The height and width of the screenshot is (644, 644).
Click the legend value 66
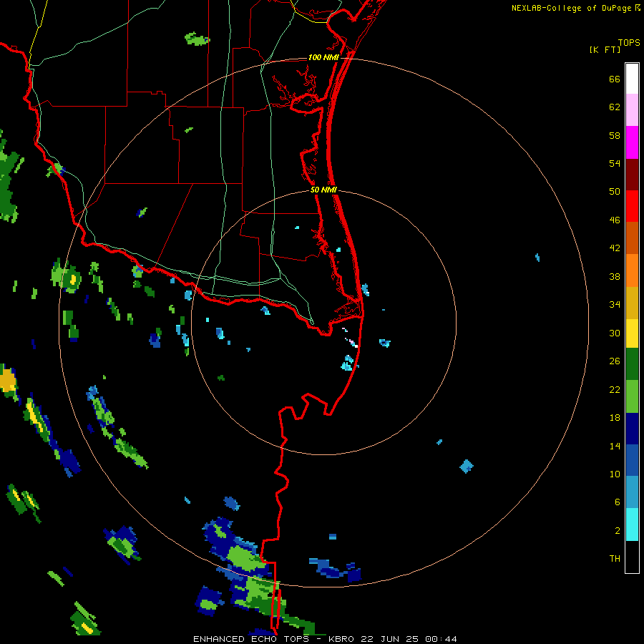point(615,79)
